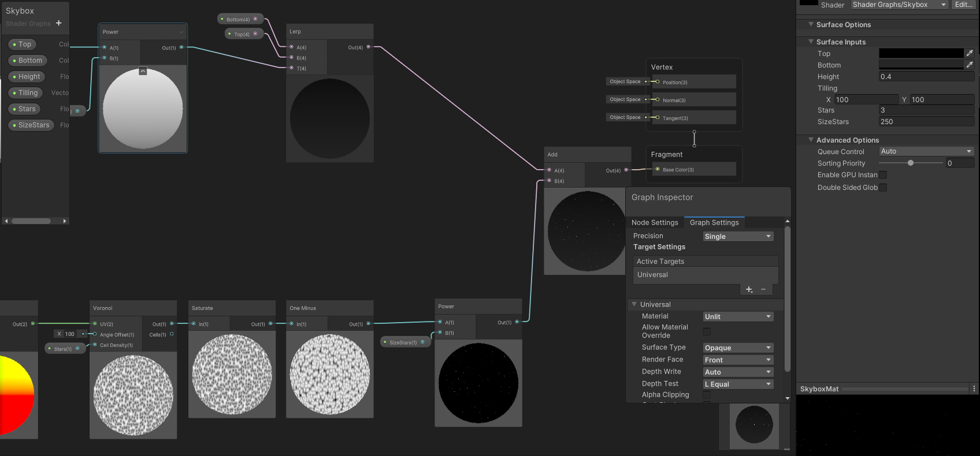
Task: Open SkyboxMat preview options menu
Action: coord(974,388)
